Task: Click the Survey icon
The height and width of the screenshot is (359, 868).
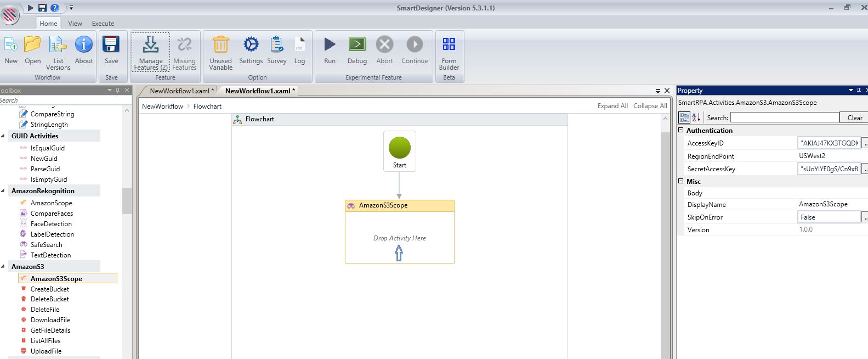Action: point(276,45)
